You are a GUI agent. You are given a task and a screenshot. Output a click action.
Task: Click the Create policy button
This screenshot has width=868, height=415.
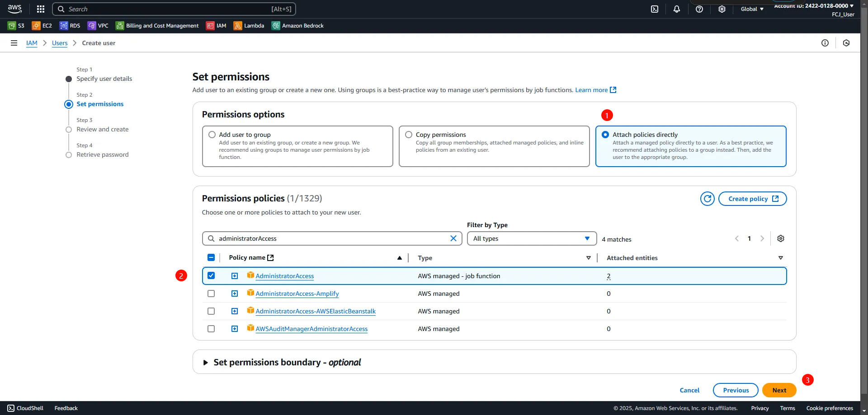[x=752, y=199]
